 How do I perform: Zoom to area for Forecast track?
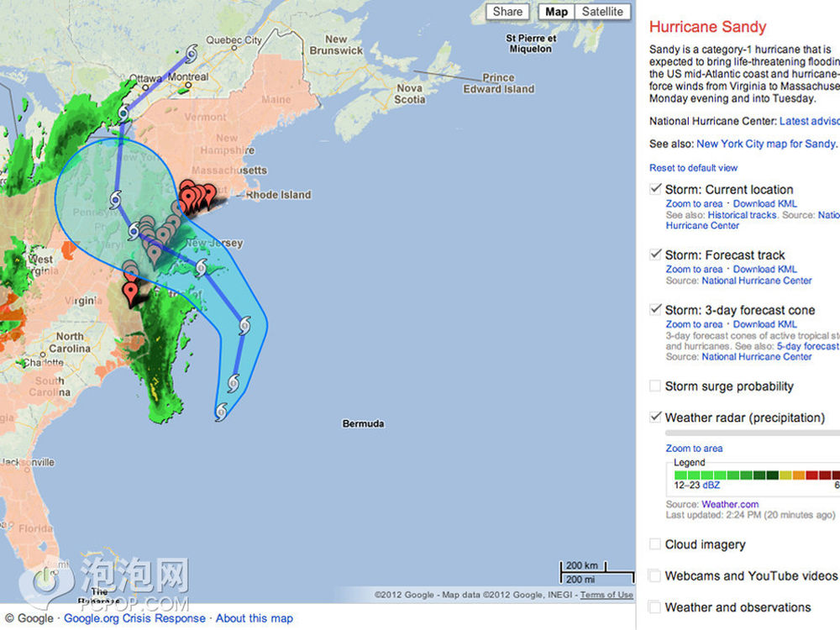click(694, 269)
